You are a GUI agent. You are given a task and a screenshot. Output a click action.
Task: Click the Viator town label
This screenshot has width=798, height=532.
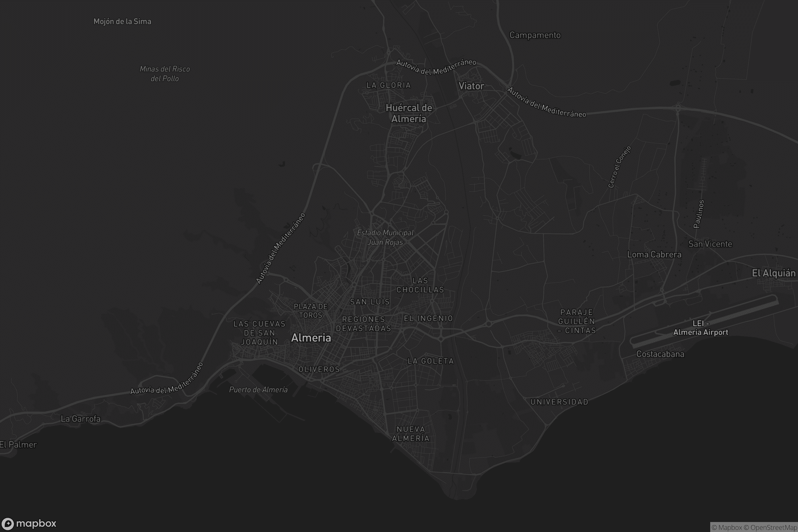(x=471, y=86)
